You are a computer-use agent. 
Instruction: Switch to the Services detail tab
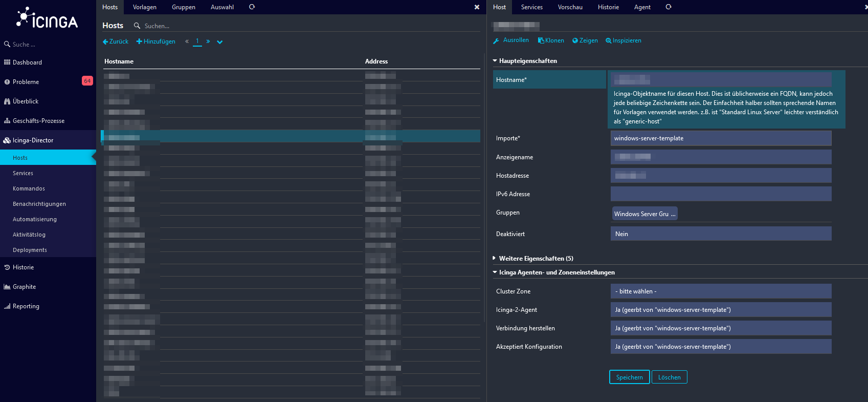pyautogui.click(x=532, y=7)
